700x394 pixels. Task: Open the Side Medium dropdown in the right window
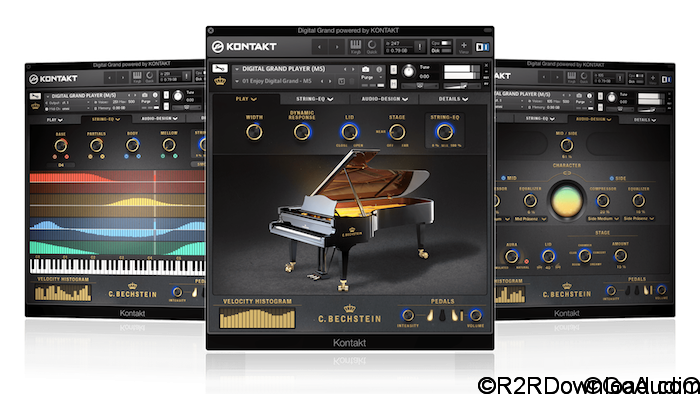(603, 219)
